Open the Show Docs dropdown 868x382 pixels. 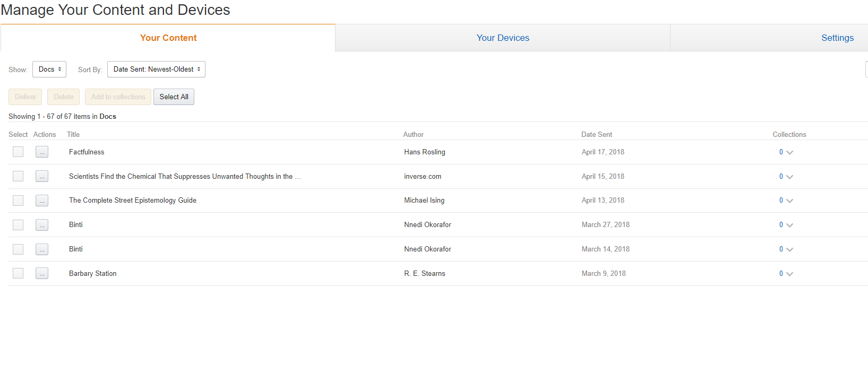[x=49, y=70]
